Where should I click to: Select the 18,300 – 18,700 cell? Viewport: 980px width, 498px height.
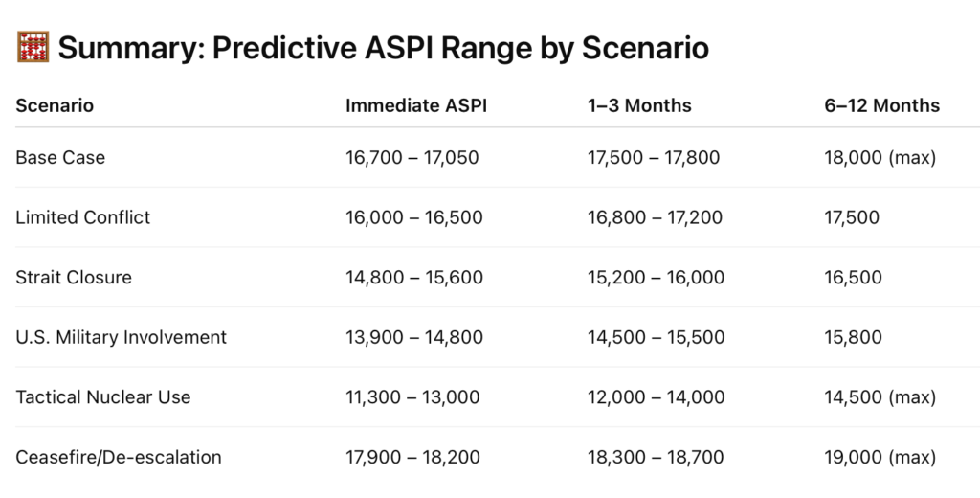656,458
